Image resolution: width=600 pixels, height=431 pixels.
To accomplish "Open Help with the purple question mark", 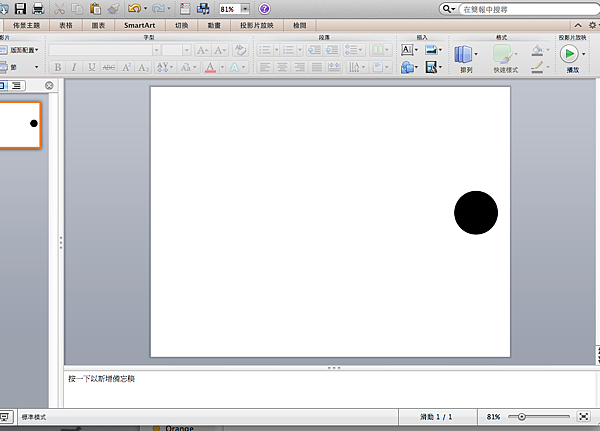I will point(264,8).
